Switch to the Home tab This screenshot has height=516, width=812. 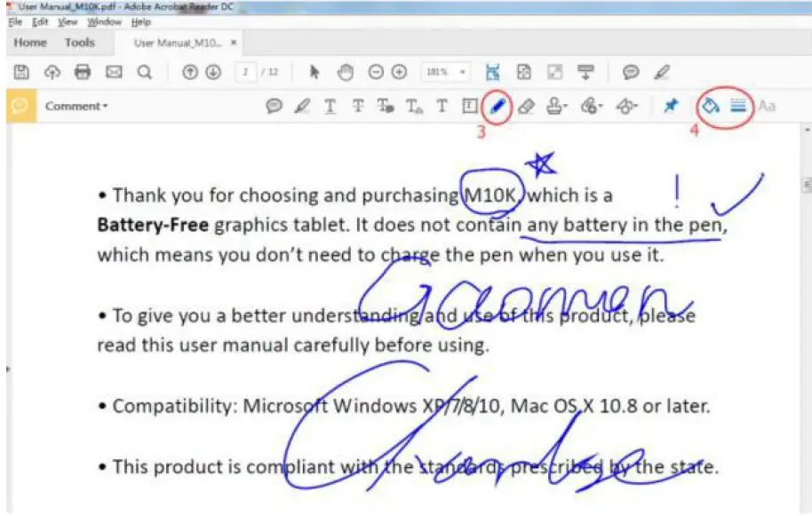pyautogui.click(x=30, y=43)
